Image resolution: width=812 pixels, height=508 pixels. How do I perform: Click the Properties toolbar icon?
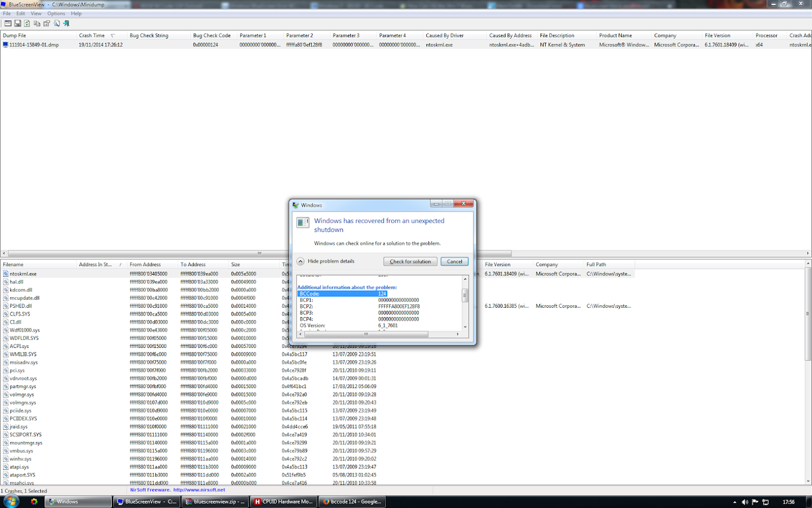[47, 23]
